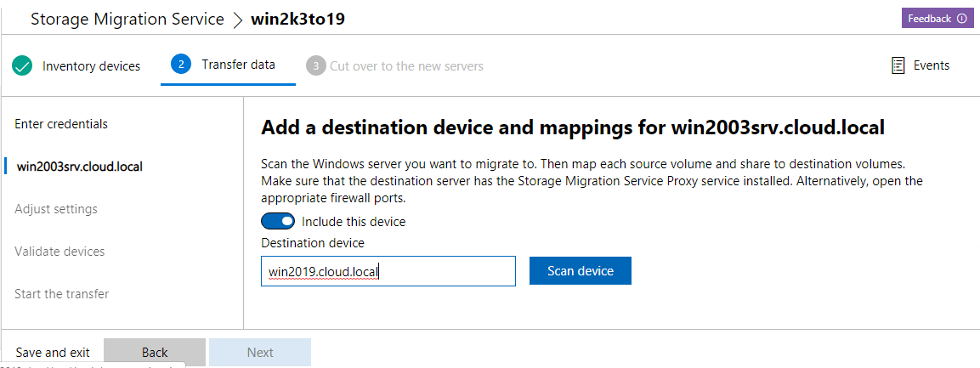
Task: Click Save and exit
Action: [53, 352]
